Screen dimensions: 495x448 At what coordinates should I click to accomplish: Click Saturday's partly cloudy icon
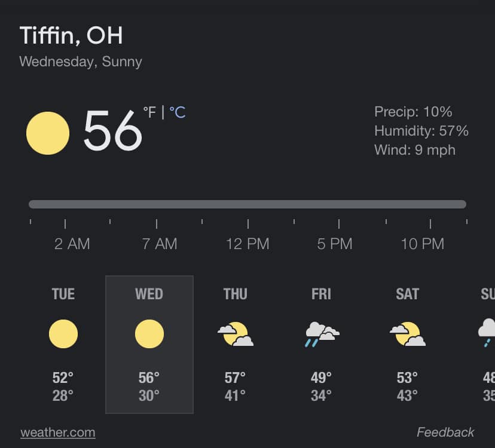point(407,335)
